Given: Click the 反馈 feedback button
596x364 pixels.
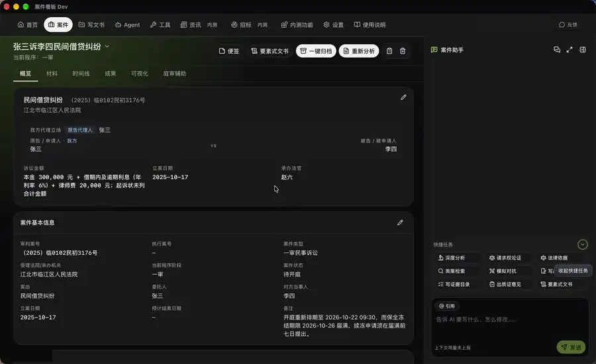Looking at the screenshot, I should [568, 24].
